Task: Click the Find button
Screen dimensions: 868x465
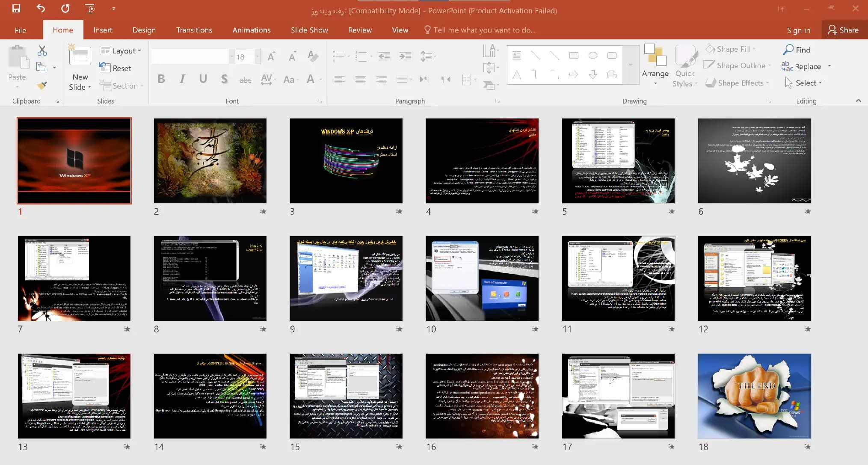Action: tap(796, 50)
